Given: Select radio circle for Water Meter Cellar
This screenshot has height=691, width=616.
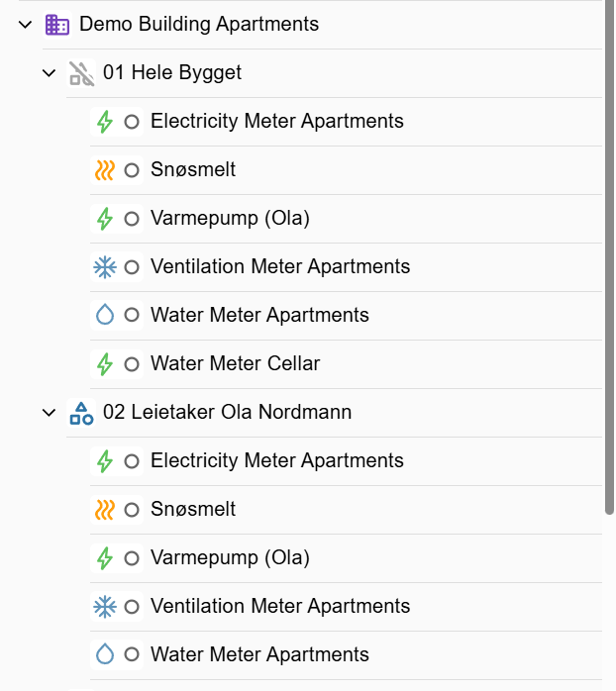Looking at the screenshot, I should point(132,364).
